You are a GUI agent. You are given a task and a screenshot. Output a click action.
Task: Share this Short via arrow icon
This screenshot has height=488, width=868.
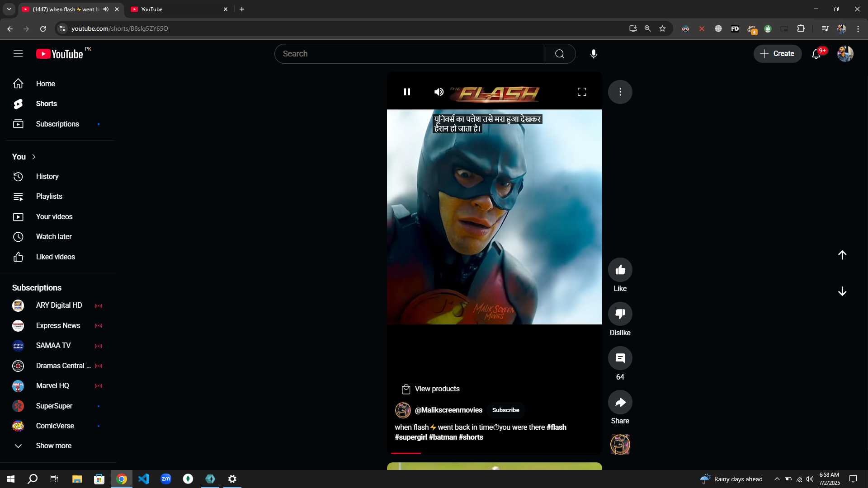coord(620,402)
